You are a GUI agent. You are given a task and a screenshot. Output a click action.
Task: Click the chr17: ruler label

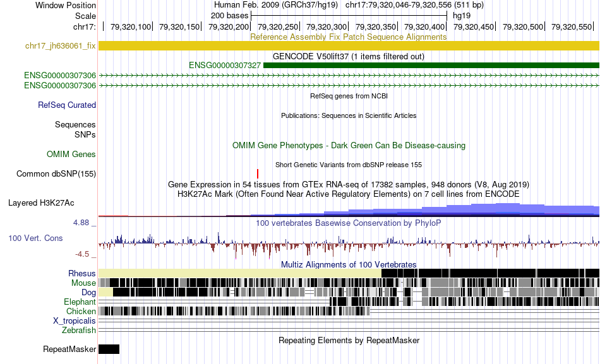pyautogui.click(x=84, y=26)
